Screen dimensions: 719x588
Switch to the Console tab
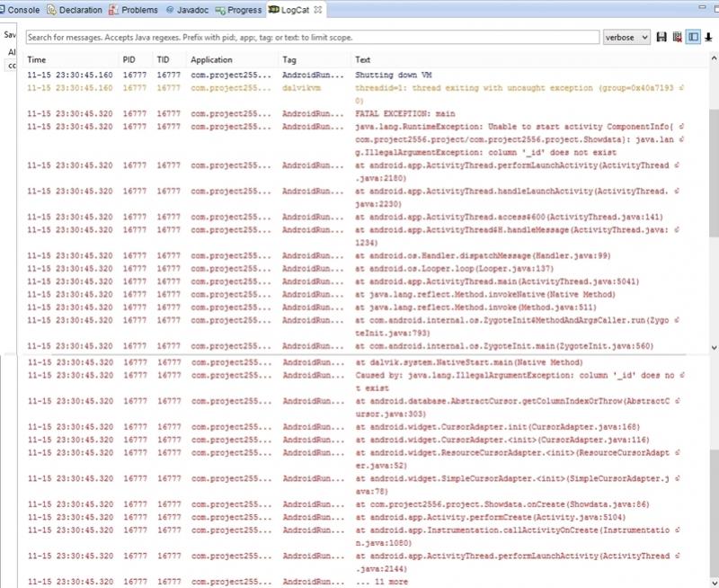click(20, 10)
